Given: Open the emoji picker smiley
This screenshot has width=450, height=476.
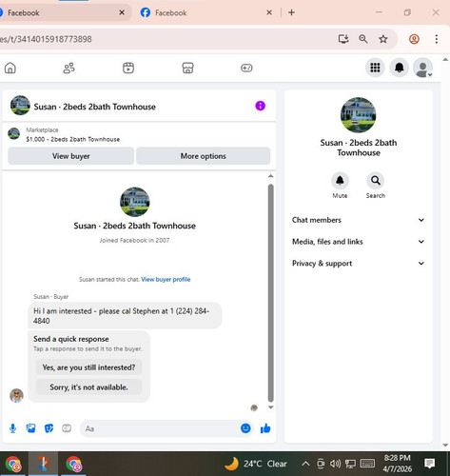Looking at the screenshot, I should point(245,428).
